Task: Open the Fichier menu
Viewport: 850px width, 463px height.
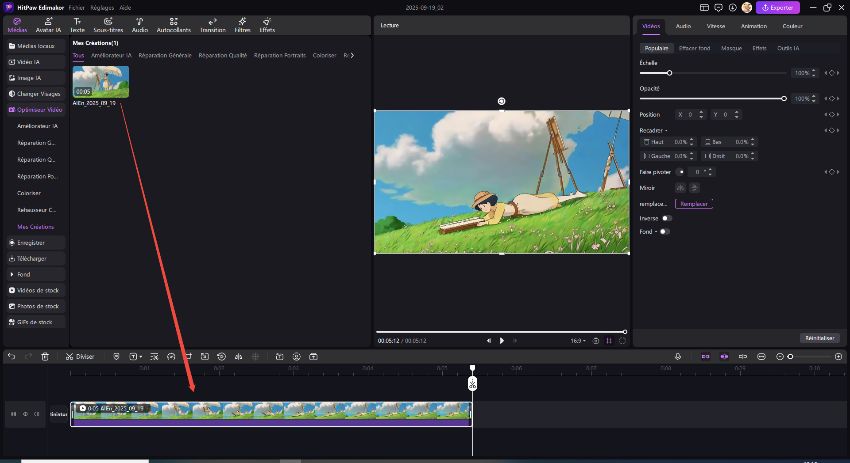Action: (76, 8)
